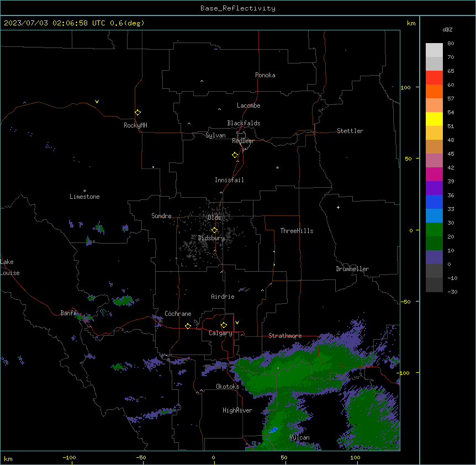The image size is (476, 465).
Task: Click the purple 36-39 dBZ legend swatch
Action: click(434, 188)
